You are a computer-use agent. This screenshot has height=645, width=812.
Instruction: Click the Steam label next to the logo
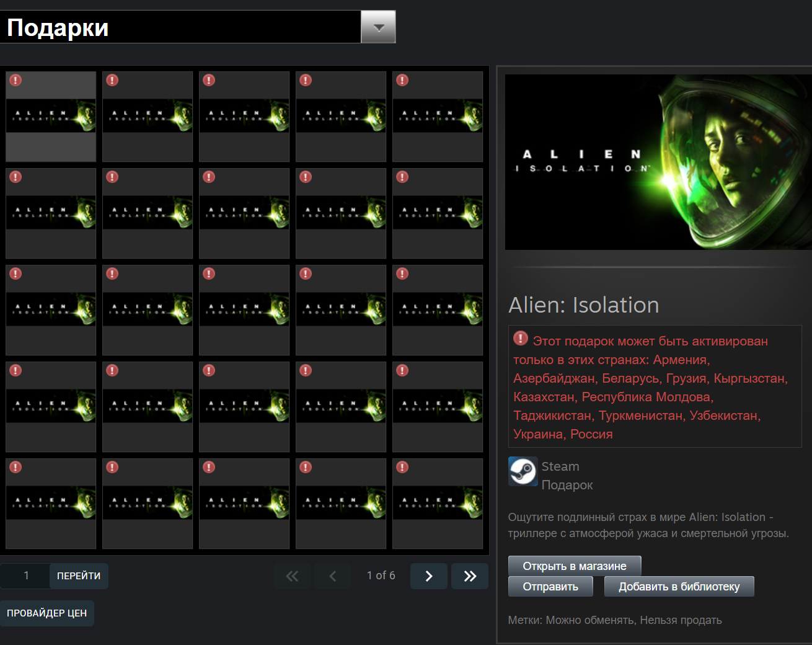560,466
